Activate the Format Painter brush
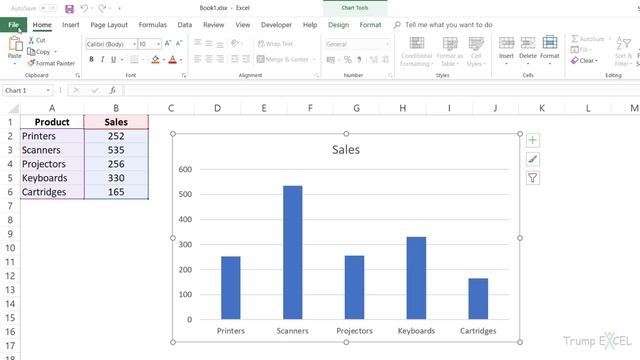The height and width of the screenshot is (360, 640). tap(31, 63)
